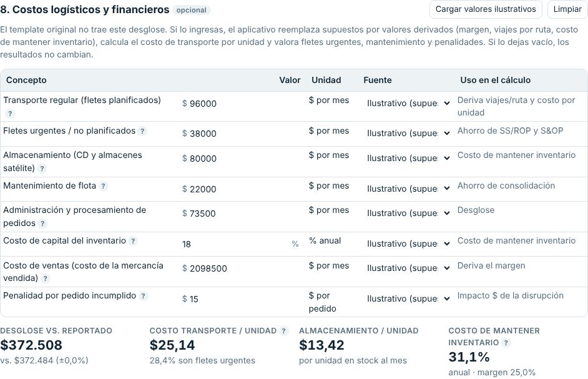Screen dimensions: 588x379
Task: Click 'Ahorro de consolidación' usage text
Action: (x=506, y=185)
